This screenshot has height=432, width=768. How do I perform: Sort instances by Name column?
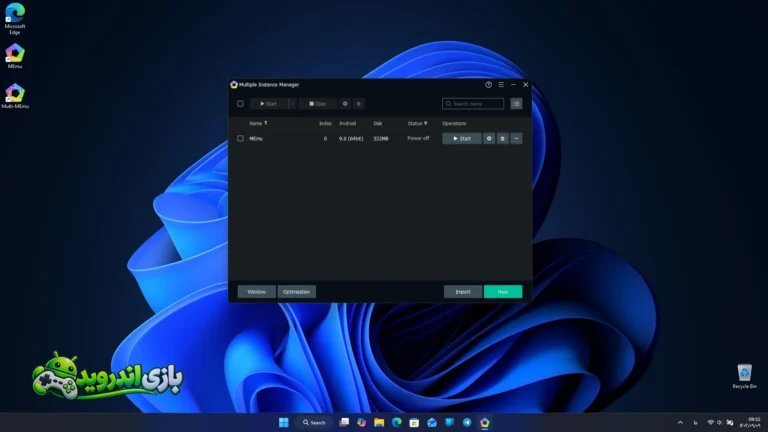pyautogui.click(x=258, y=123)
